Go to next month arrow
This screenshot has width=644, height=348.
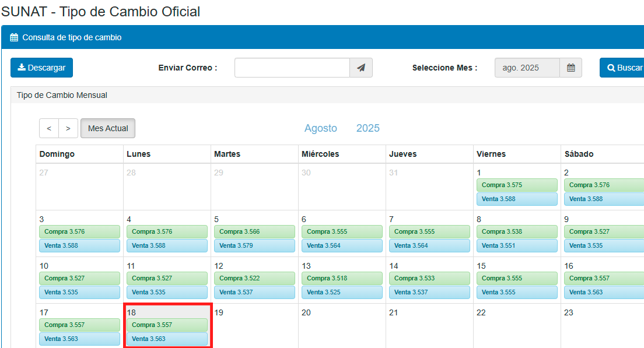point(68,128)
